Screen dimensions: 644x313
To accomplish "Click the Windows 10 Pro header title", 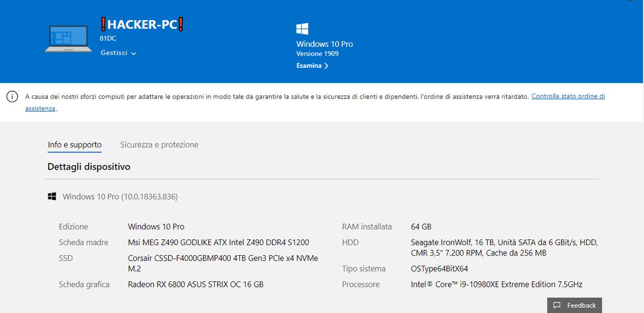I will [325, 44].
